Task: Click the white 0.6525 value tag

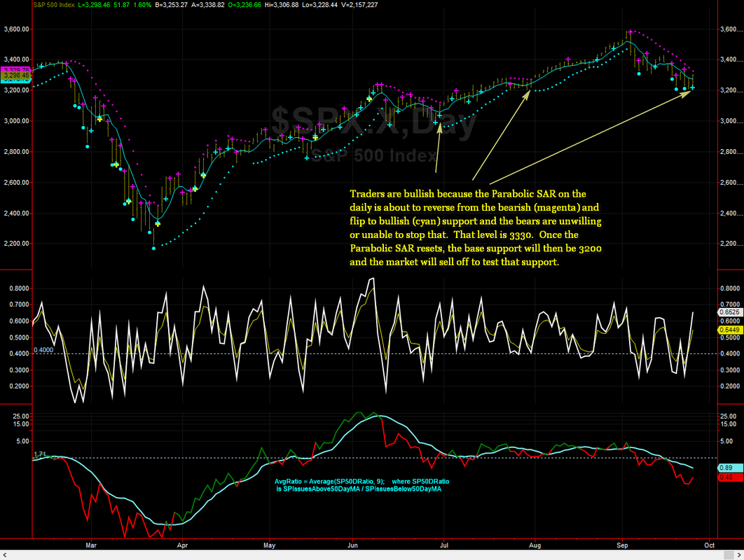Action: point(729,312)
